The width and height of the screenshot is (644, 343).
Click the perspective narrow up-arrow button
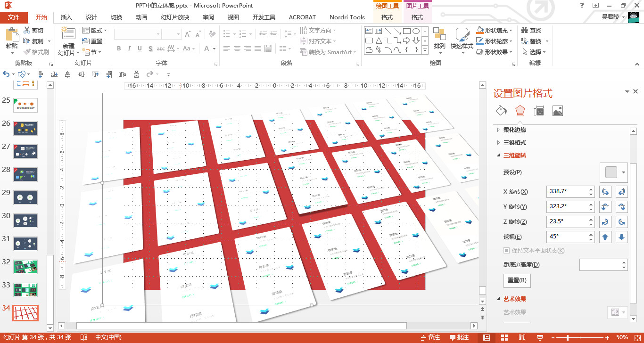pos(606,237)
